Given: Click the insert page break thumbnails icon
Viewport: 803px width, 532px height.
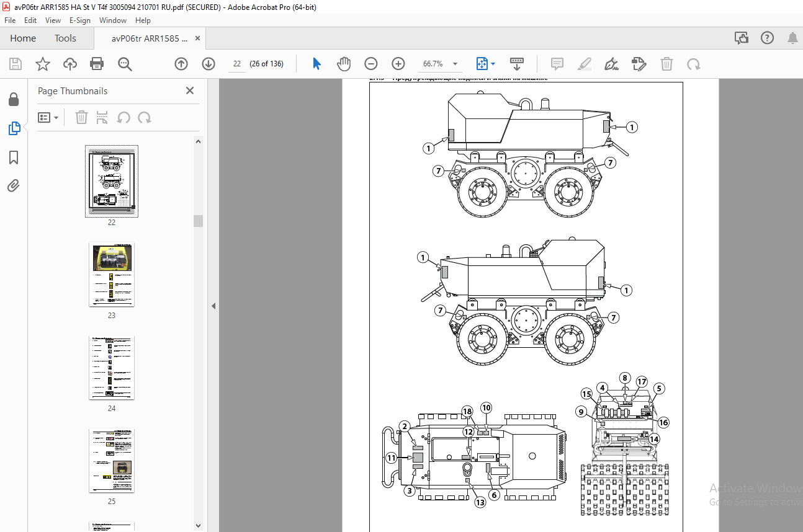Looking at the screenshot, I should click(102, 117).
